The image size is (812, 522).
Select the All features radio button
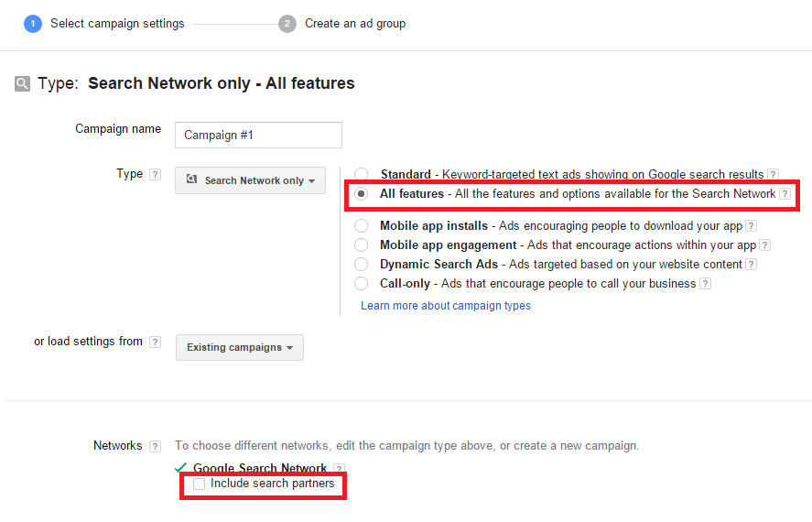pos(362,194)
